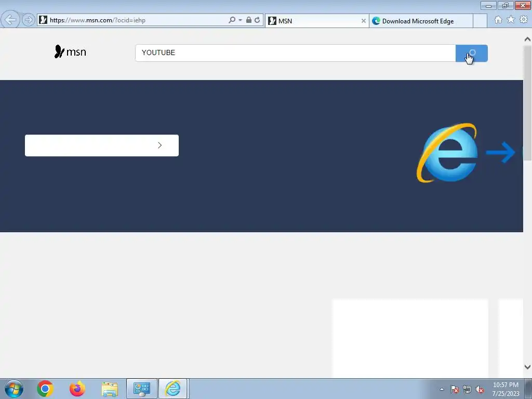Launch Google Chrome from taskbar

[x=45, y=389]
